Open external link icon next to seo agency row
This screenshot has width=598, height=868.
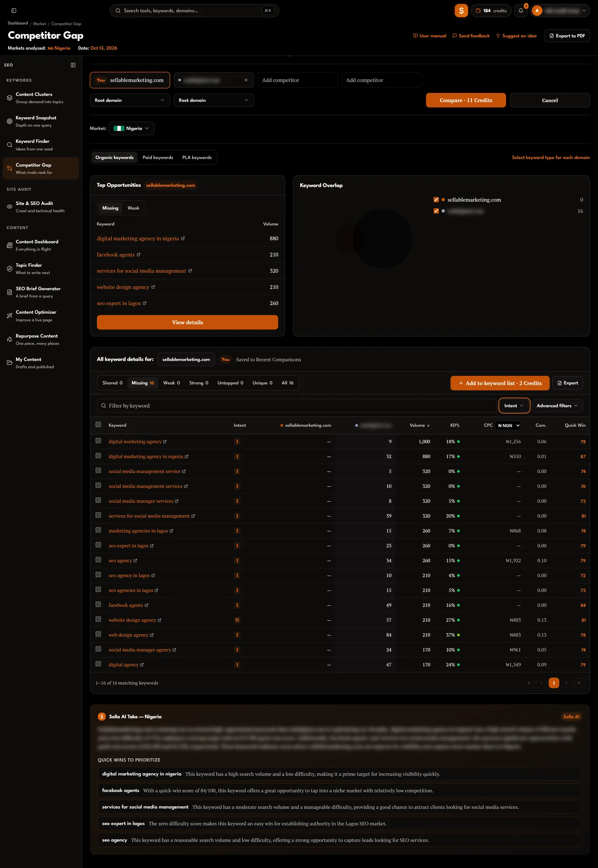point(135,561)
